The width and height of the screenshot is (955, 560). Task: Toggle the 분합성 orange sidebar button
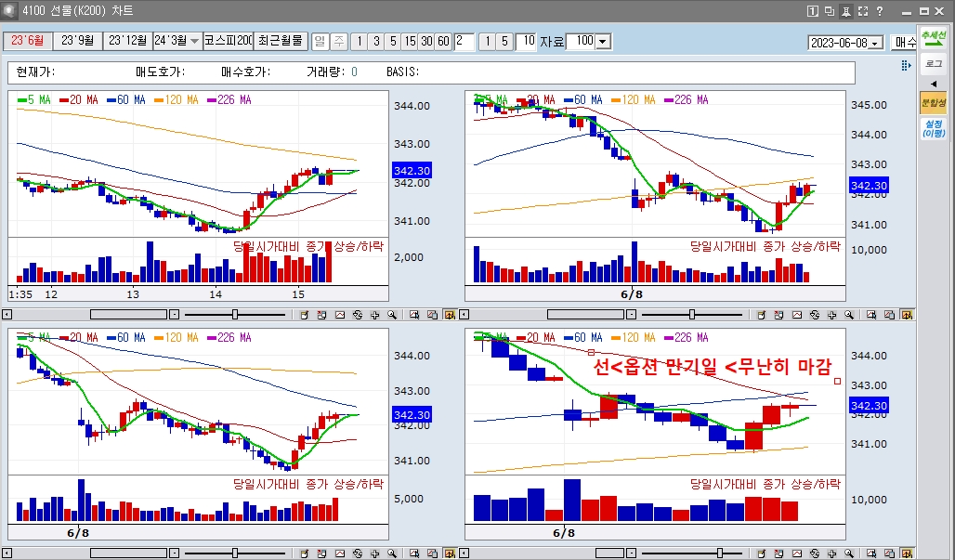(x=933, y=102)
